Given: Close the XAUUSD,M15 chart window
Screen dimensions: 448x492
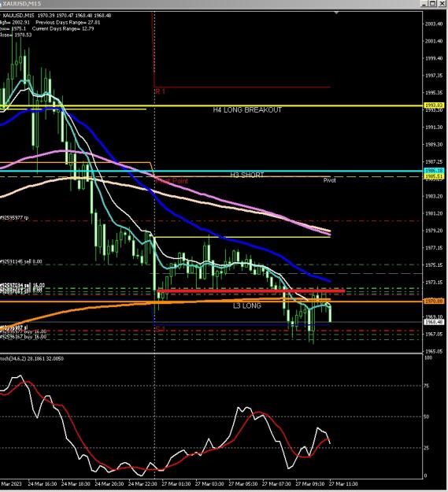Looking at the screenshot, I should click(x=441, y=3).
